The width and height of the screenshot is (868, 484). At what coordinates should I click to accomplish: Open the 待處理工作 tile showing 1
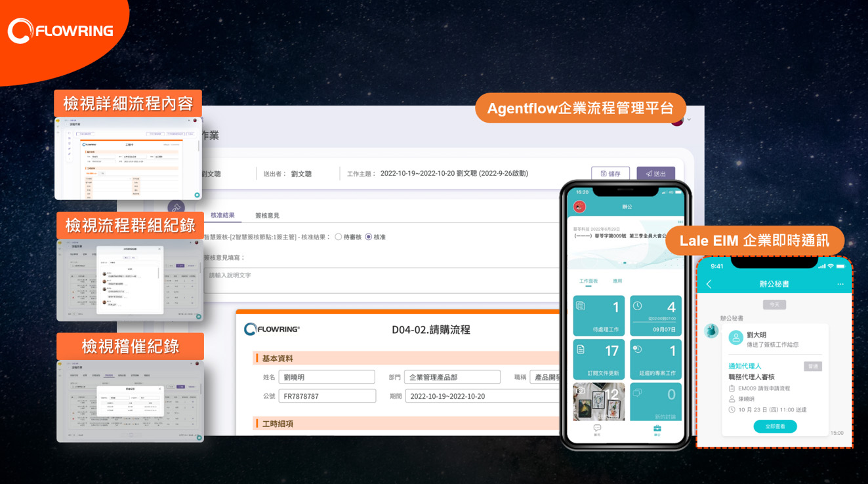[x=599, y=315]
